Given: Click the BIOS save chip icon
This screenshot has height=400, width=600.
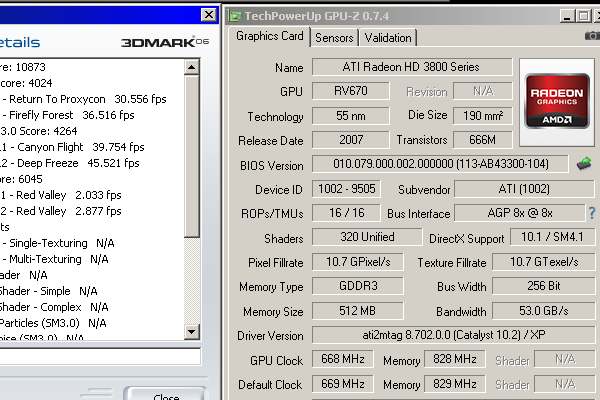Looking at the screenshot, I should [x=584, y=163].
